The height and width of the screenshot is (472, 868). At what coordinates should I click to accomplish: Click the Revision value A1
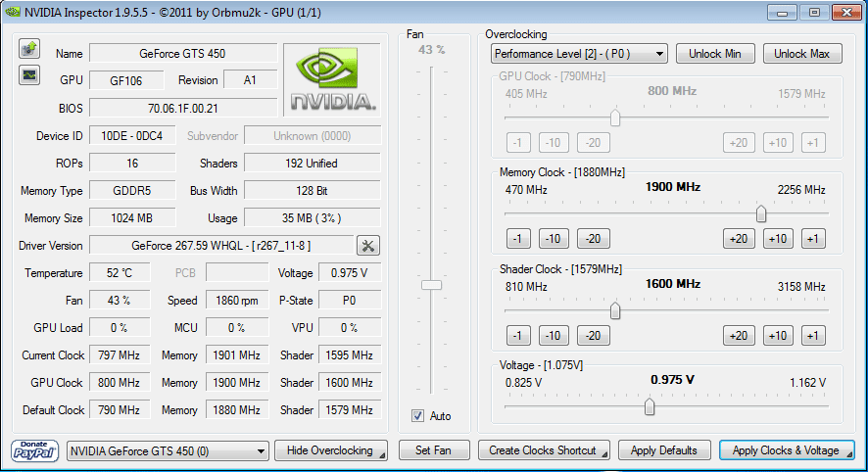[x=250, y=80]
